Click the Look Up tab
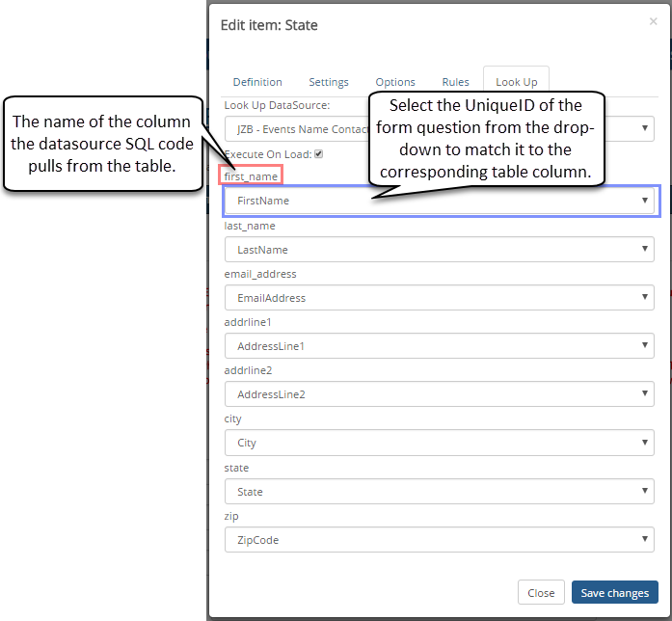This screenshot has width=672, height=621. (x=517, y=82)
